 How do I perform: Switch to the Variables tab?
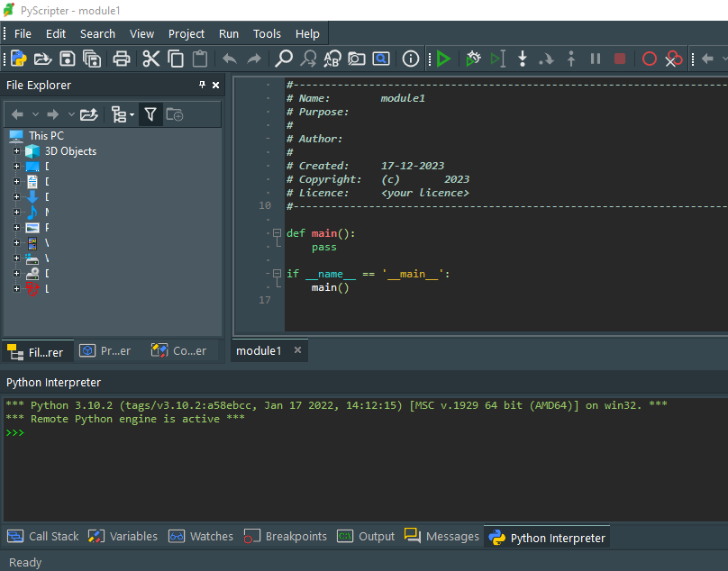click(123, 536)
